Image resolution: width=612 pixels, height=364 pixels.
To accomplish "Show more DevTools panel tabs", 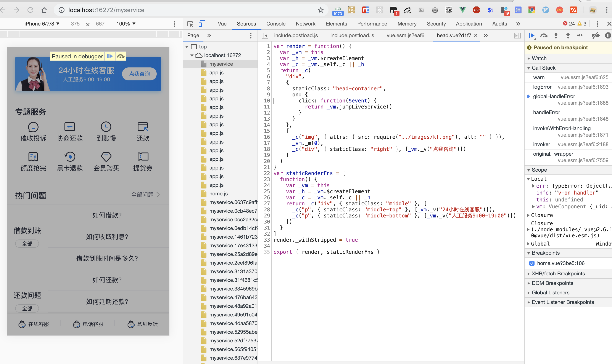I will pos(518,24).
